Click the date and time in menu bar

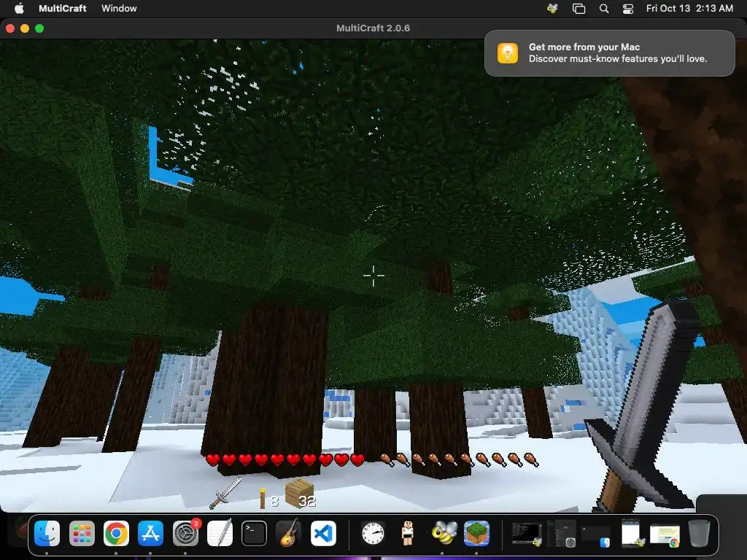(689, 8)
